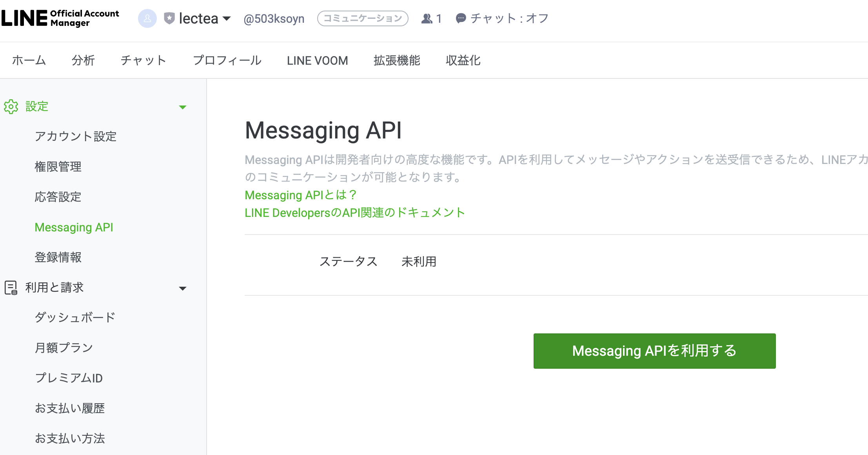868x455 pixels.
Task: Open the LINE VOOM tab
Action: (x=317, y=60)
